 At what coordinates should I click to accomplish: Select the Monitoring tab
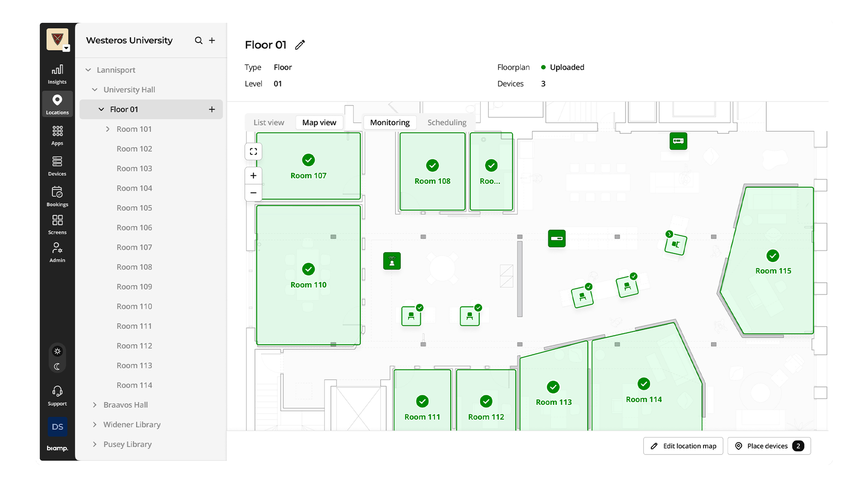tap(390, 122)
